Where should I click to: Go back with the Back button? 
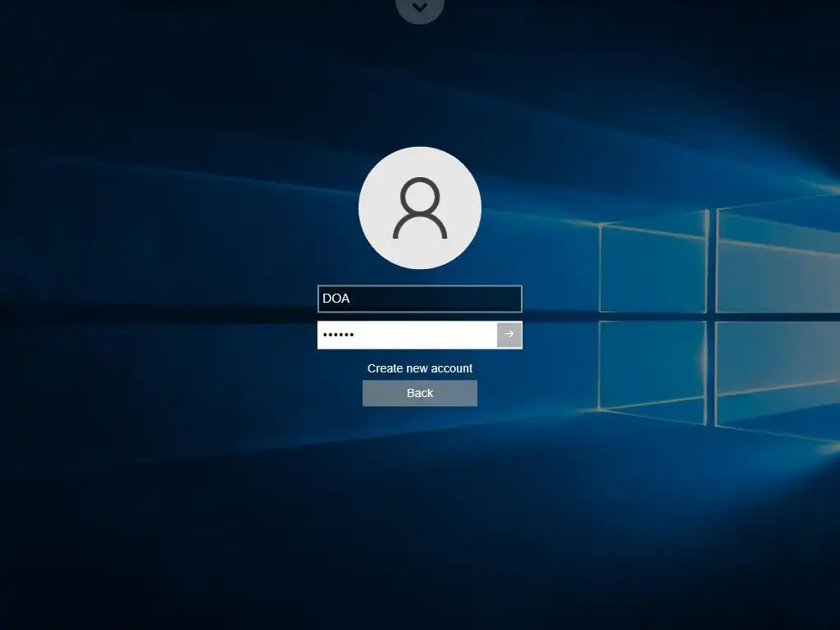coord(420,393)
